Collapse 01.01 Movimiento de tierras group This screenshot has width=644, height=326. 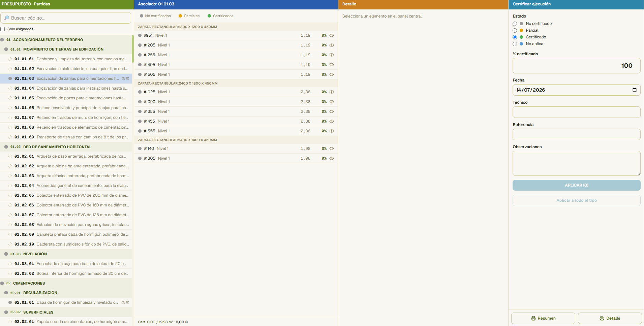click(x=66, y=49)
